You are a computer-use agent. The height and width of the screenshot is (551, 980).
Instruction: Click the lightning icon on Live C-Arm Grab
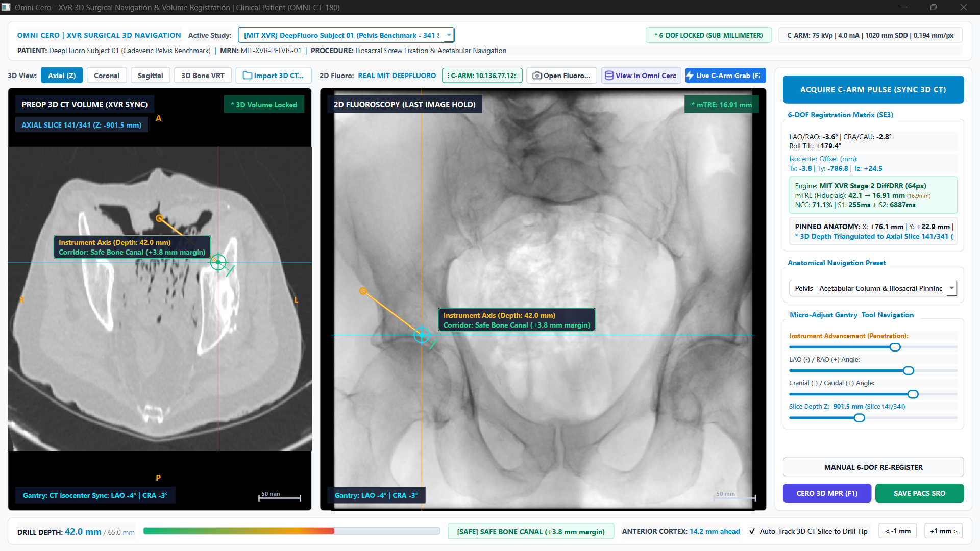(690, 76)
